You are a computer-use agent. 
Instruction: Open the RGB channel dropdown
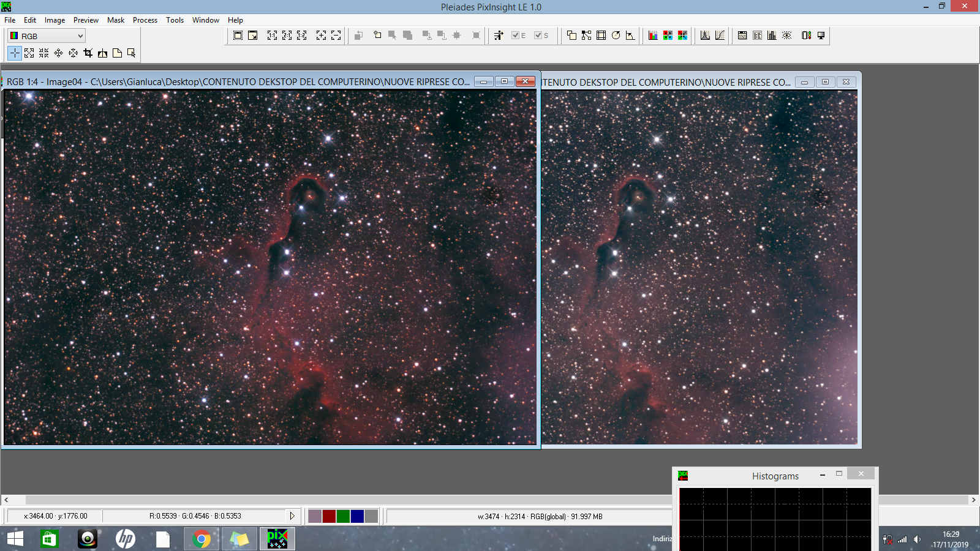pyautogui.click(x=47, y=36)
